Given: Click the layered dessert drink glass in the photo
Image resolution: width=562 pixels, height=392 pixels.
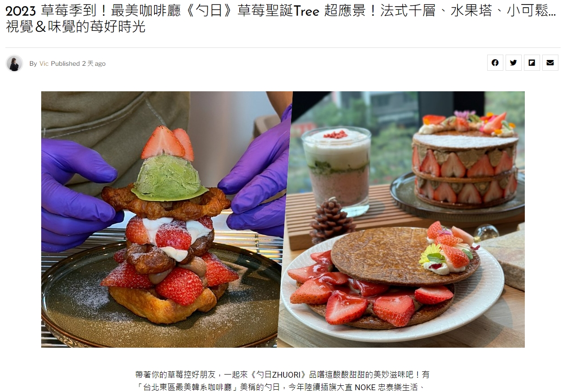Looking at the screenshot, I should point(337,170).
